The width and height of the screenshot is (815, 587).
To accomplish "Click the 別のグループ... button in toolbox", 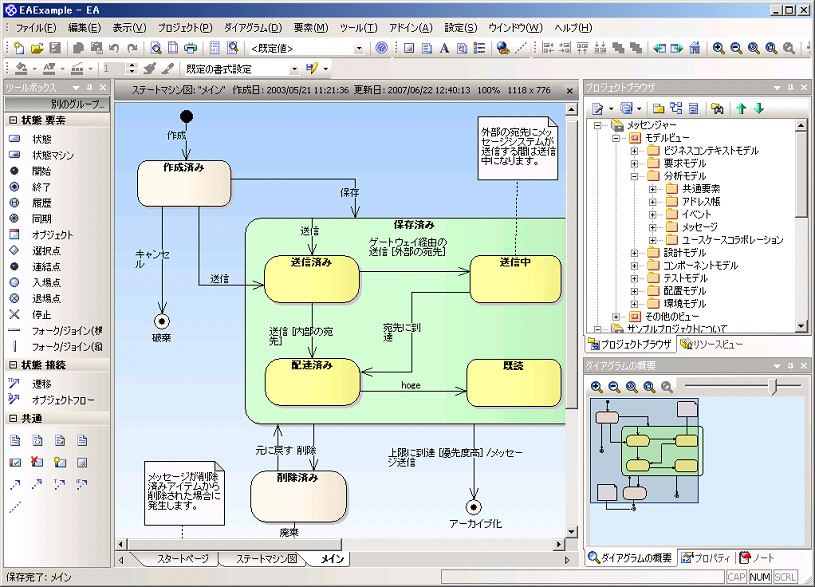I will (x=57, y=104).
